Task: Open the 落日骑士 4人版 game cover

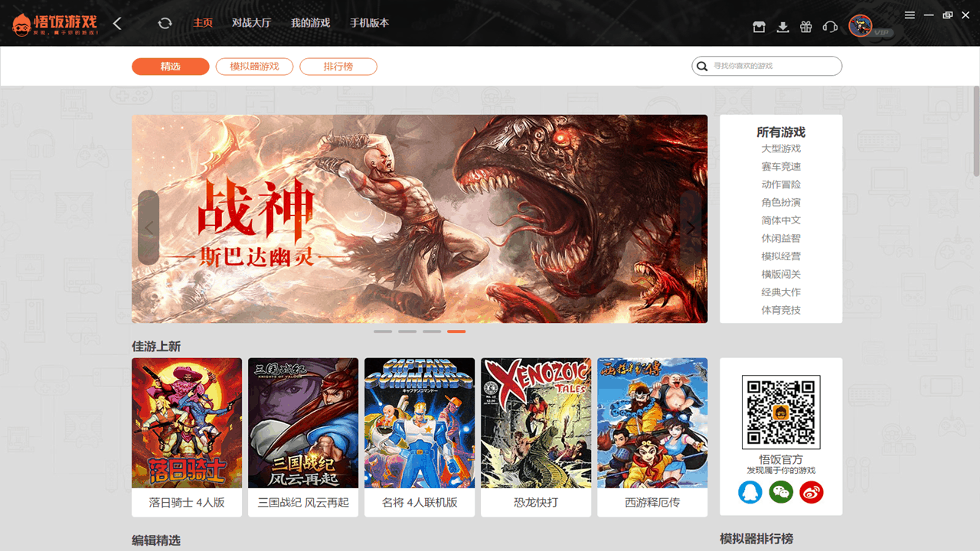Action: coord(187,423)
